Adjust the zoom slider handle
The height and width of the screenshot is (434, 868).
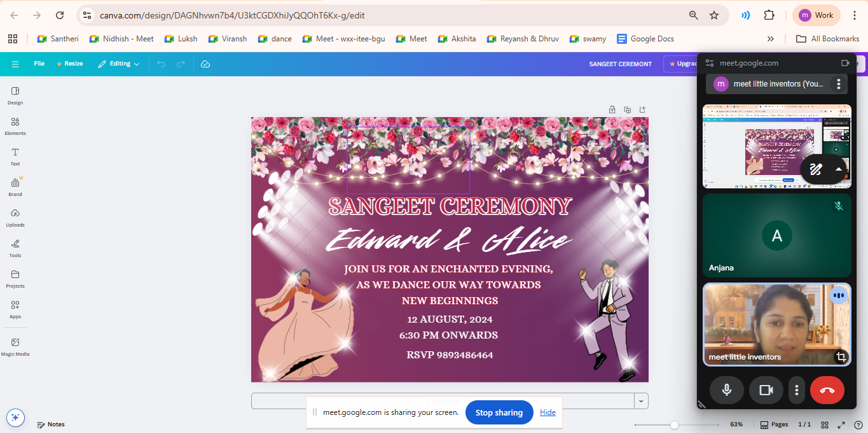click(674, 424)
